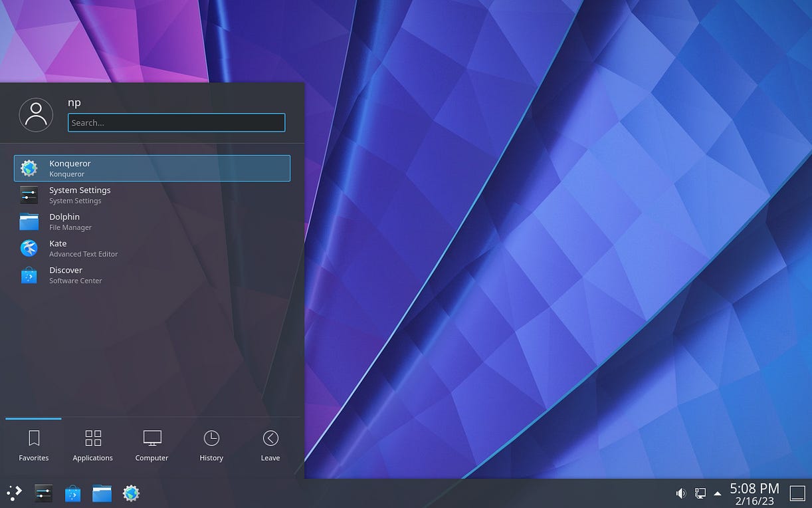Screen dimensions: 812x508
Task: Expand hidden system tray icons arrow
Action: pos(718,493)
